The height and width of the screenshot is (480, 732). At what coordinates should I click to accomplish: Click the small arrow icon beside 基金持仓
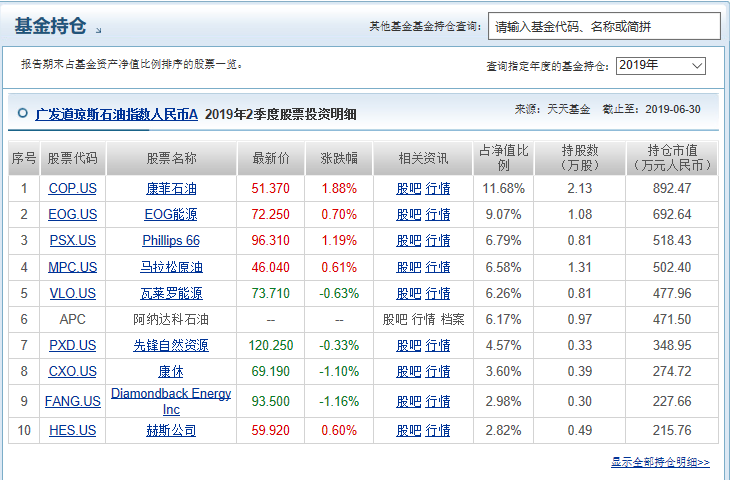pyautogui.click(x=99, y=30)
